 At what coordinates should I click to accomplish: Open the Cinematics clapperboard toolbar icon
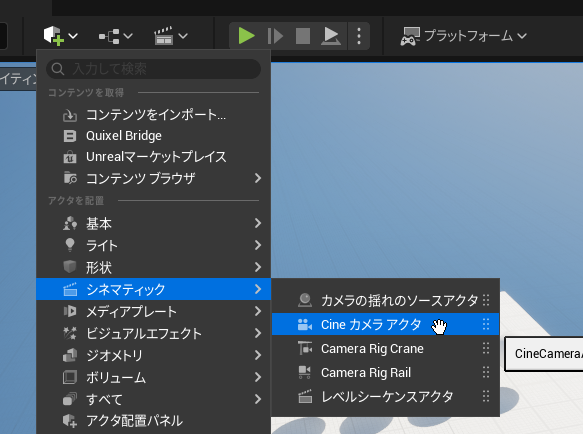tap(164, 36)
